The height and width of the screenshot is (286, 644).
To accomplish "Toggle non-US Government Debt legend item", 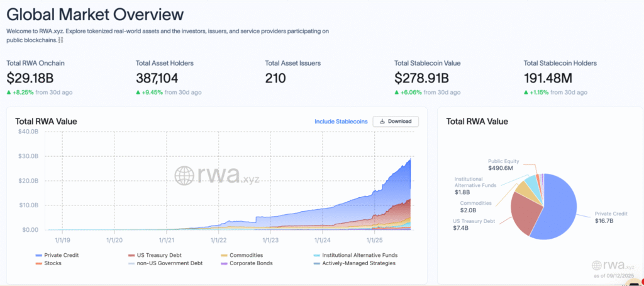I will [x=165, y=263].
